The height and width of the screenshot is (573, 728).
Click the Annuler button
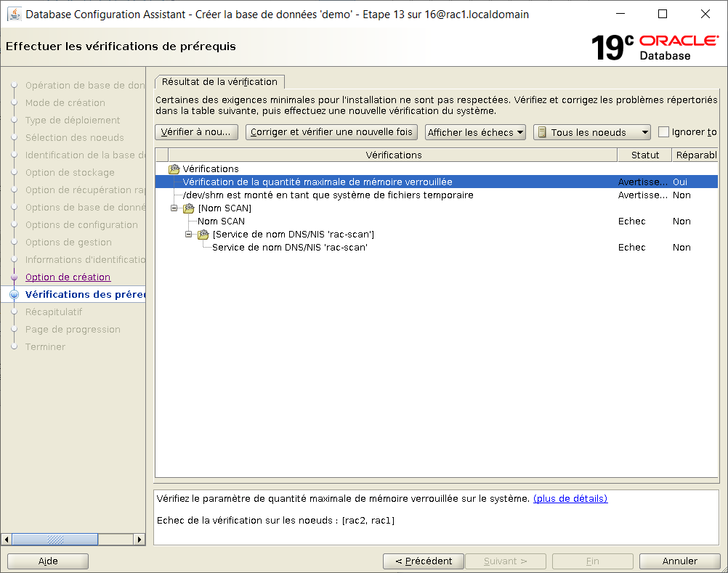pyautogui.click(x=680, y=561)
